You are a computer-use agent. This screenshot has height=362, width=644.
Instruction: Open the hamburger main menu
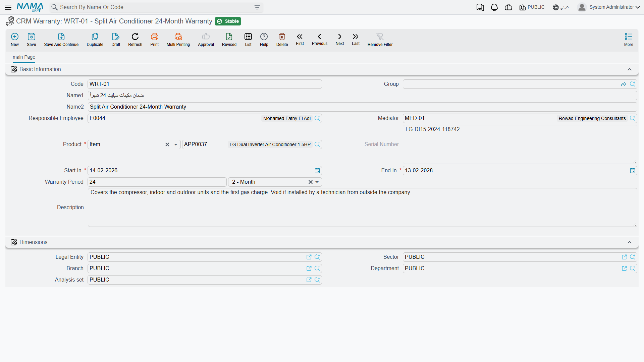(8, 7)
